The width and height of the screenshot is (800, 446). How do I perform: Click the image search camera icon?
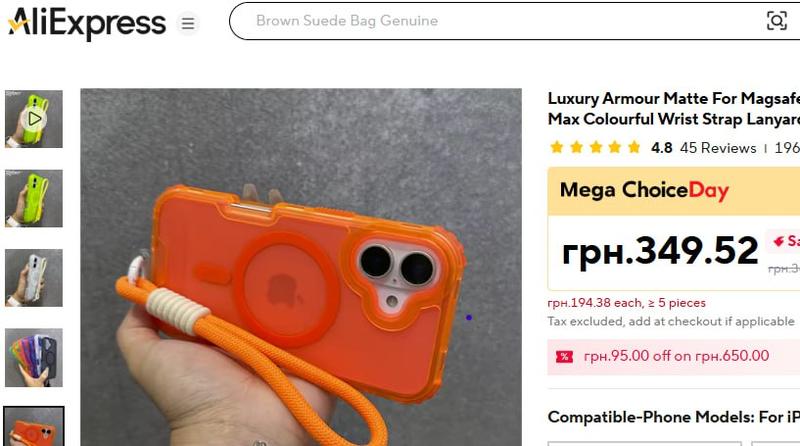pos(776,21)
